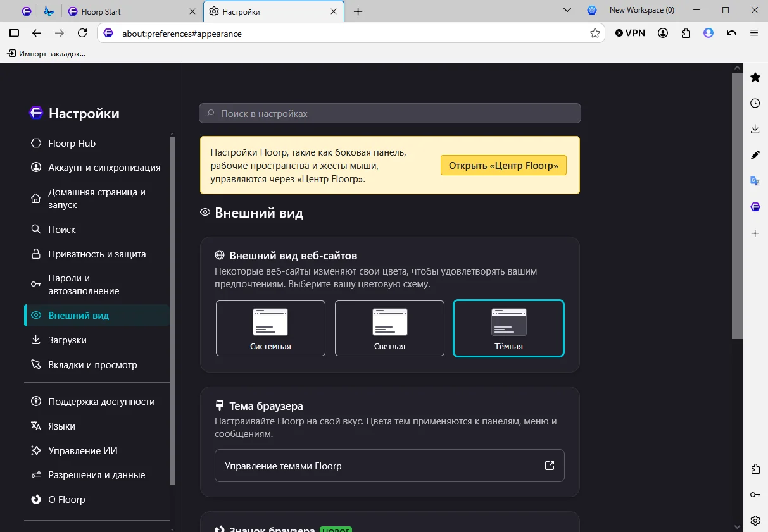Click the undo closed tab arrow icon

point(731,33)
